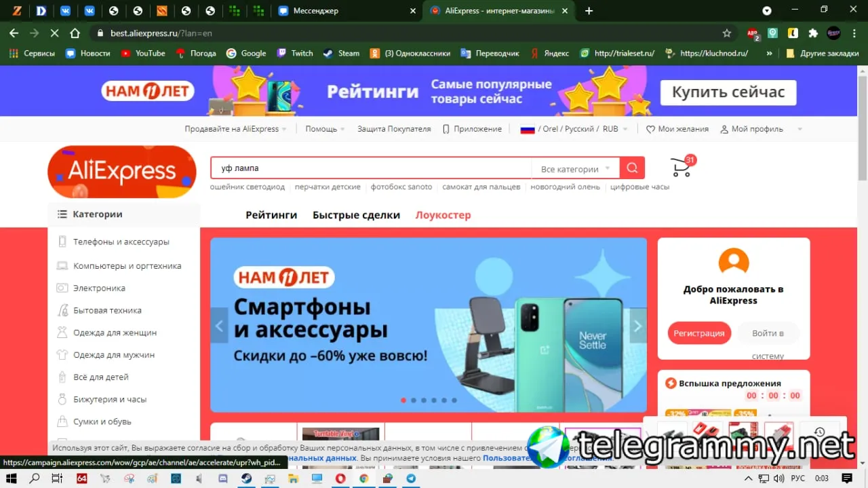Image resolution: width=868 pixels, height=488 pixels.
Task: Click Войти в систему button
Action: [768, 333]
